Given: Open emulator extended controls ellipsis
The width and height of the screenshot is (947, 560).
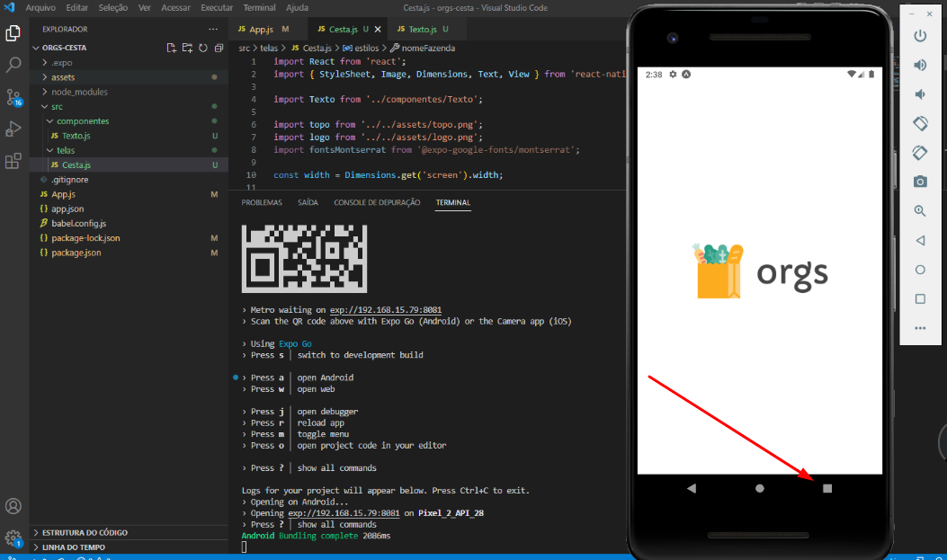Looking at the screenshot, I should coord(920,328).
